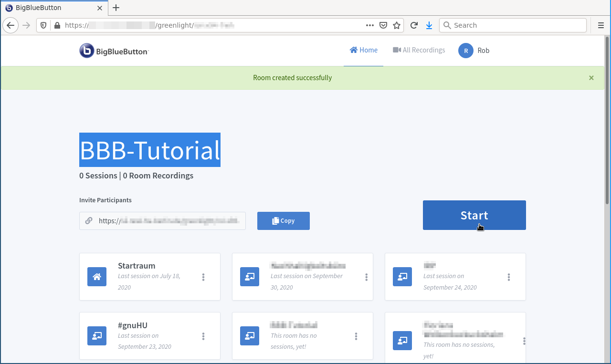Show site security info via padlock icon
611x364 pixels.
point(57,25)
